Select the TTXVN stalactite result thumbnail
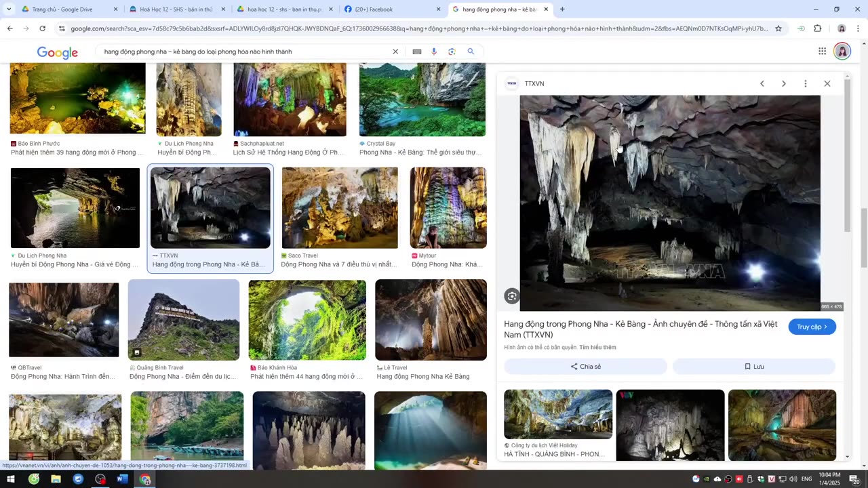Viewport: 868px width, 488px height. tap(210, 208)
